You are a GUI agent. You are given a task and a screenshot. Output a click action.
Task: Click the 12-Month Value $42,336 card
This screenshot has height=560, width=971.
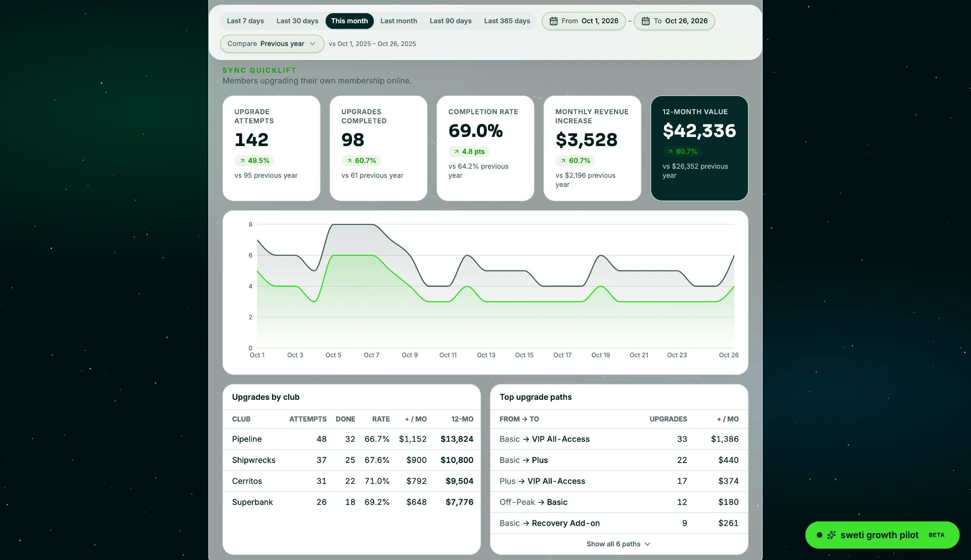[699, 148]
